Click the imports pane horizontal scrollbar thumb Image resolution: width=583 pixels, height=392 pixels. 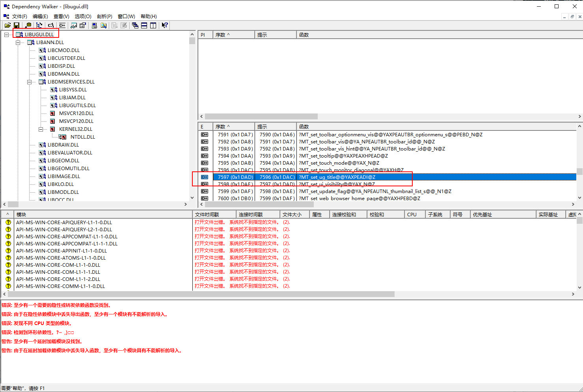(x=261, y=116)
